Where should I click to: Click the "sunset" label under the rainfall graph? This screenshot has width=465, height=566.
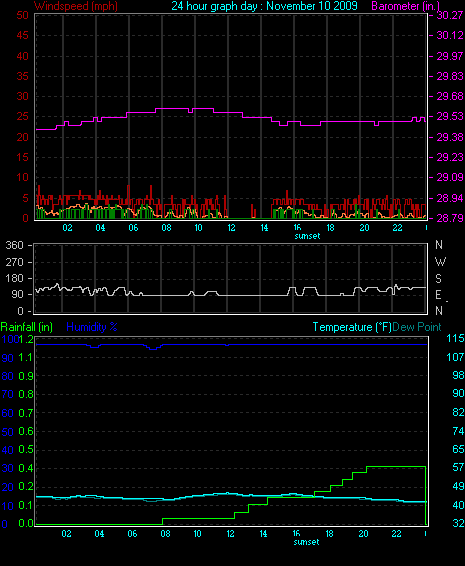(x=306, y=542)
